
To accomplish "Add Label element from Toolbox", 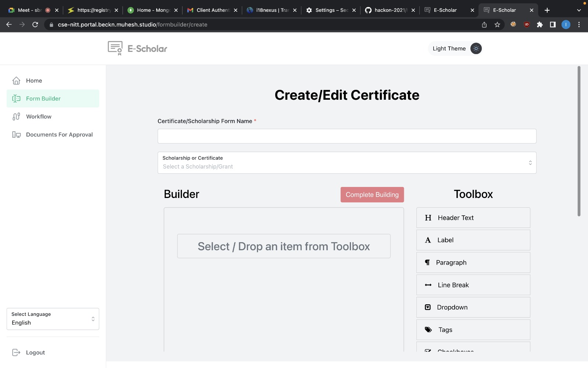I will tap(473, 240).
